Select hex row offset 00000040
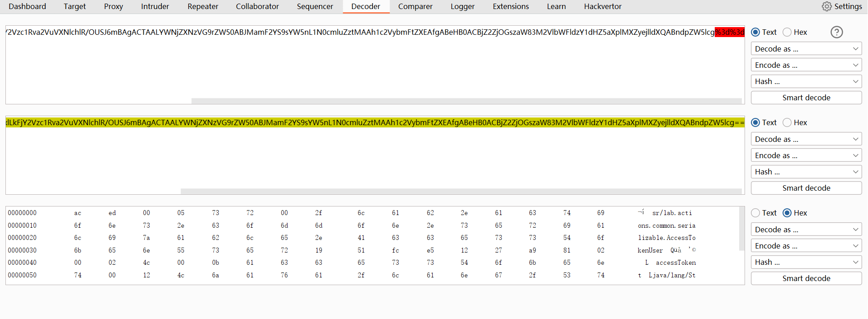868x319 pixels. [x=22, y=263]
